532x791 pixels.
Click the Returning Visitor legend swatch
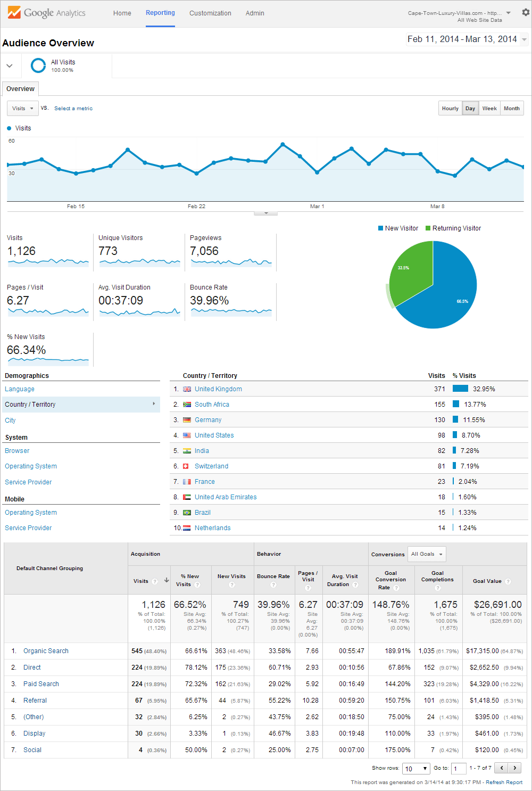point(428,228)
